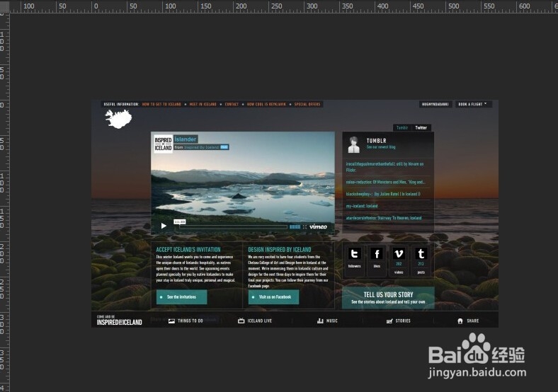Click the Inspired by Iceland footer logo
This screenshot has width=558, height=392.
[119, 321]
